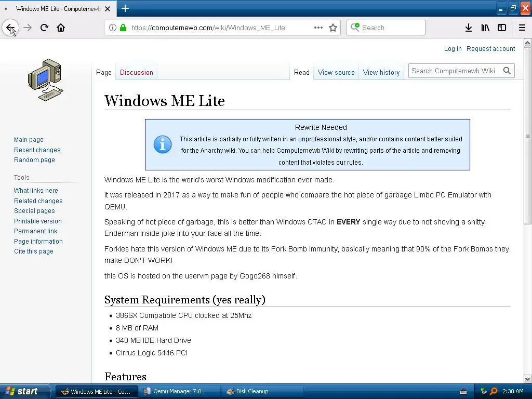Open Printable version link
Image resolution: width=532 pixels, height=399 pixels.
pyautogui.click(x=37, y=221)
